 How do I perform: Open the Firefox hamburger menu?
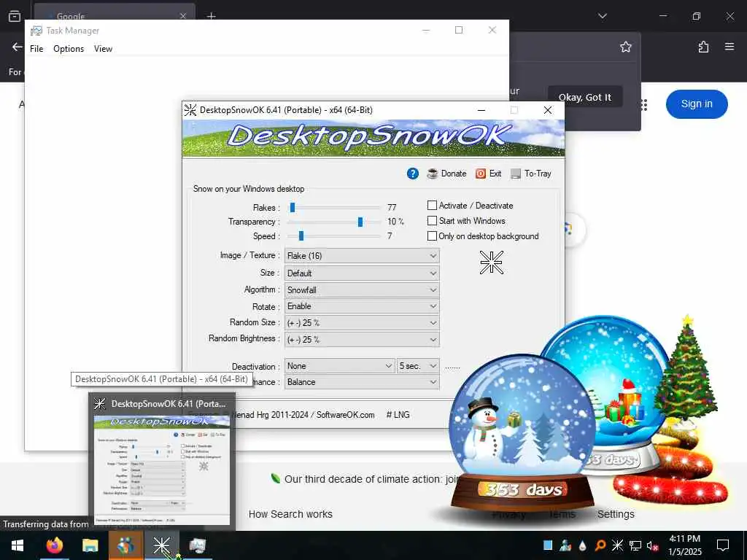729,47
